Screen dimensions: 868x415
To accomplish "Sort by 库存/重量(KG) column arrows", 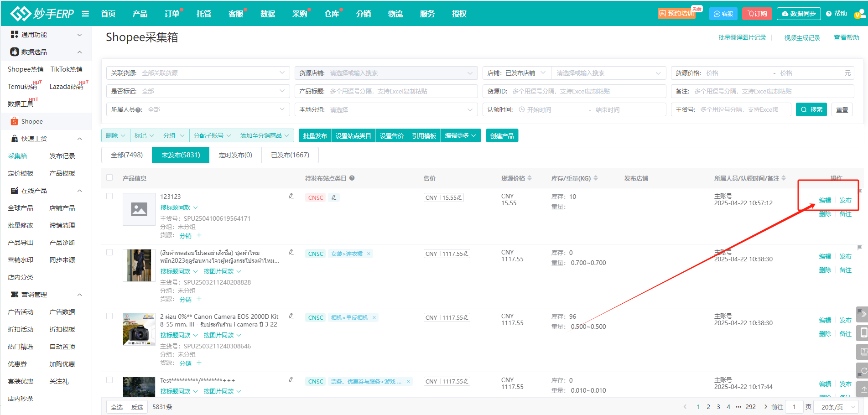I will pos(596,178).
